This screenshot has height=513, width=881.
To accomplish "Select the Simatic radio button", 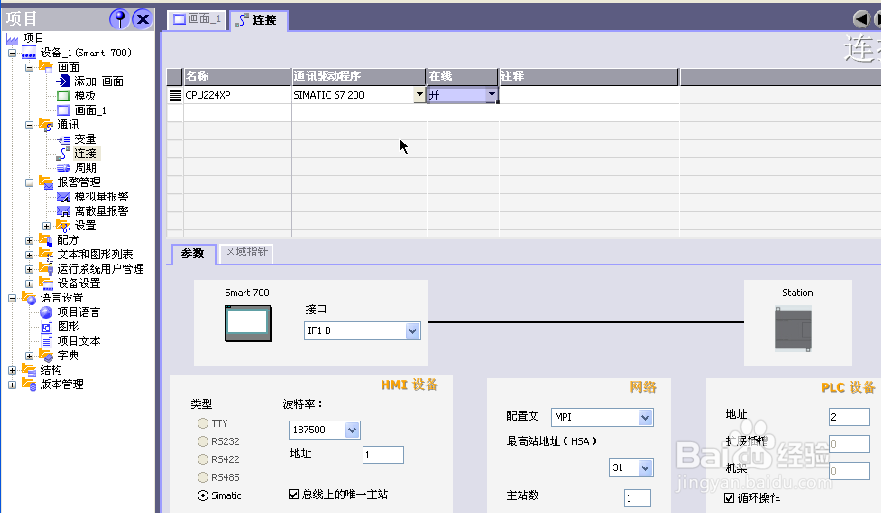I will 203,495.
